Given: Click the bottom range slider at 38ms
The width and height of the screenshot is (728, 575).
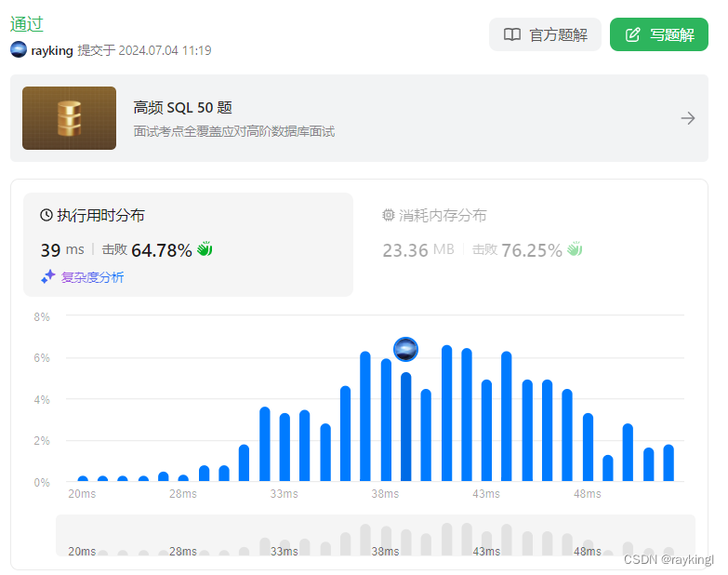Looking at the screenshot, I should (385, 551).
